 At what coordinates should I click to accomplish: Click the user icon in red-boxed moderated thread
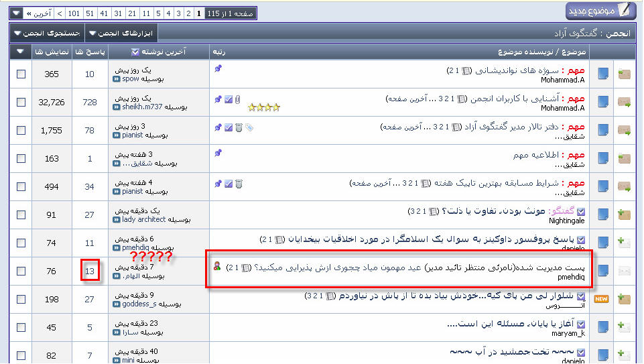[217, 266]
